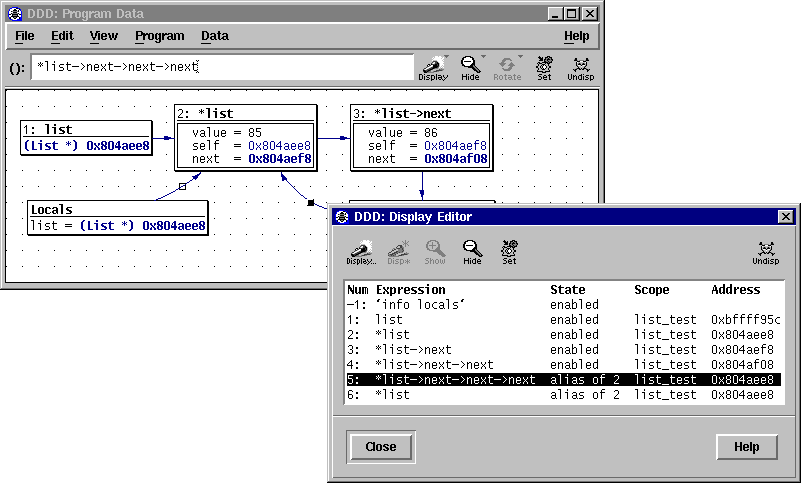This screenshot has width=801, height=483.
Task: Click self = 0x804aef8 in *list->next box
Action: (x=427, y=146)
